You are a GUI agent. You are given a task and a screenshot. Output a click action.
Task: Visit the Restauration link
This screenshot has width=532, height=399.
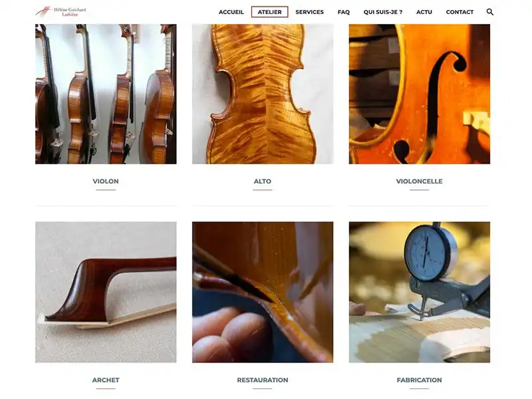pyautogui.click(x=263, y=380)
